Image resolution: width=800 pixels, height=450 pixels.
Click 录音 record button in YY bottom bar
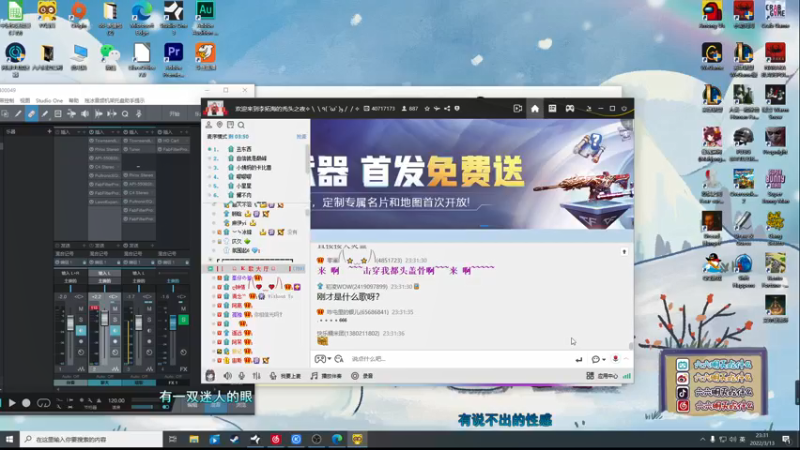click(362, 376)
